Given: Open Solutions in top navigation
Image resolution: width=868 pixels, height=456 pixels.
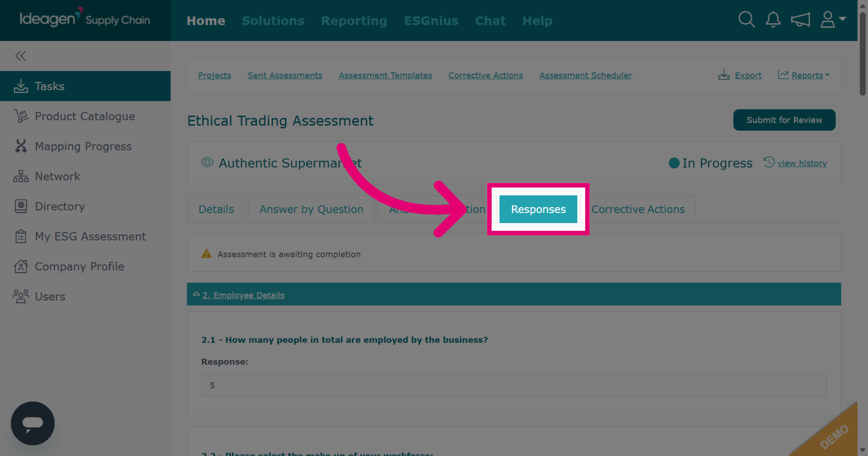Looking at the screenshot, I should pos(273,21).
